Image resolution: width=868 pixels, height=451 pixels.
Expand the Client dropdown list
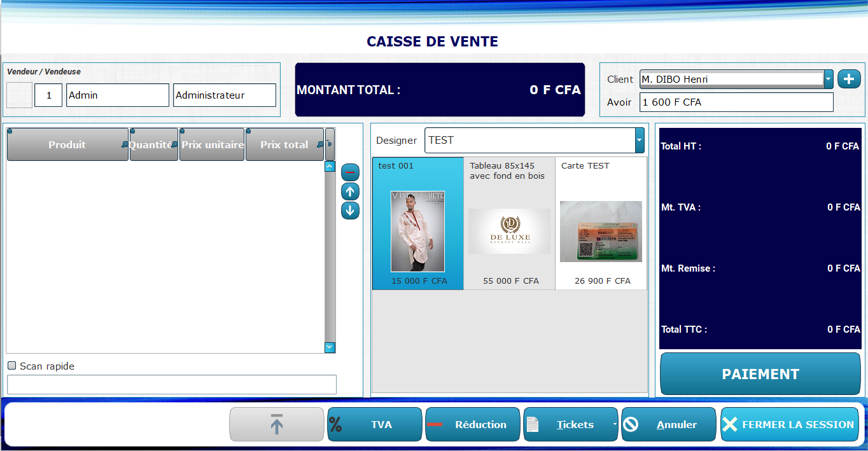click(x=829, y=80)
